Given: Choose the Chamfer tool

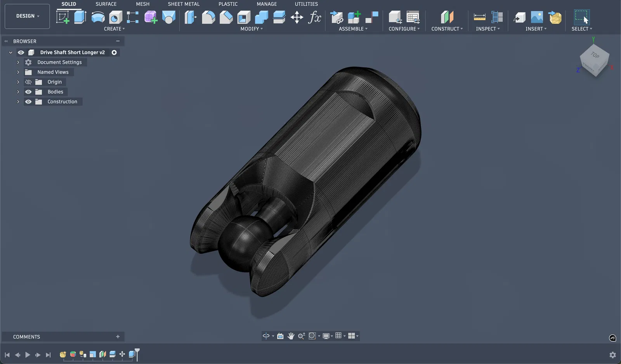Looking at the screenshot, I should [226, 17].
